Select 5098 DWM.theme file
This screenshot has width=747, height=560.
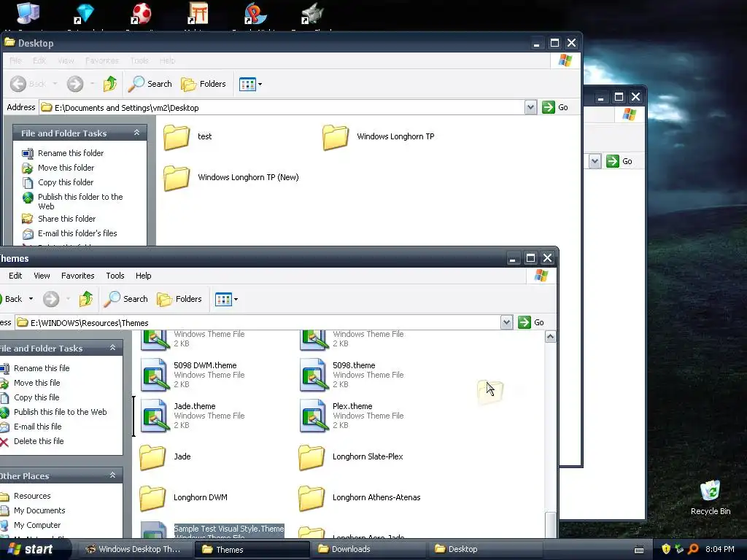[x=193, y=375]
